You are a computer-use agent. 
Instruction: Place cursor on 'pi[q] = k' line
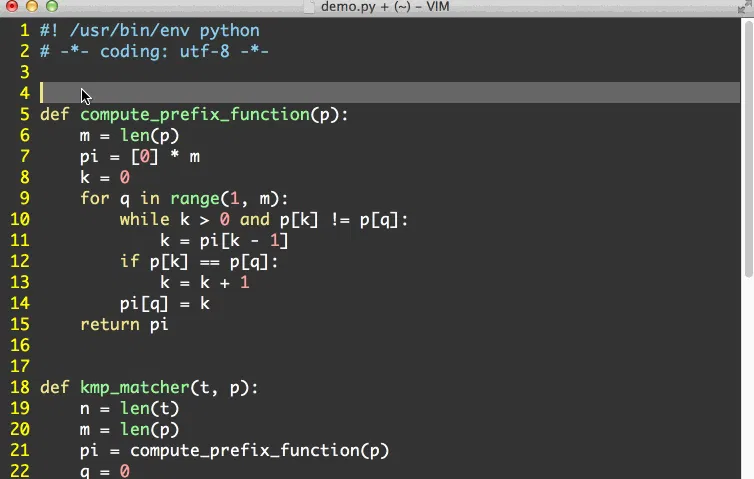click(x=164, y=303)
